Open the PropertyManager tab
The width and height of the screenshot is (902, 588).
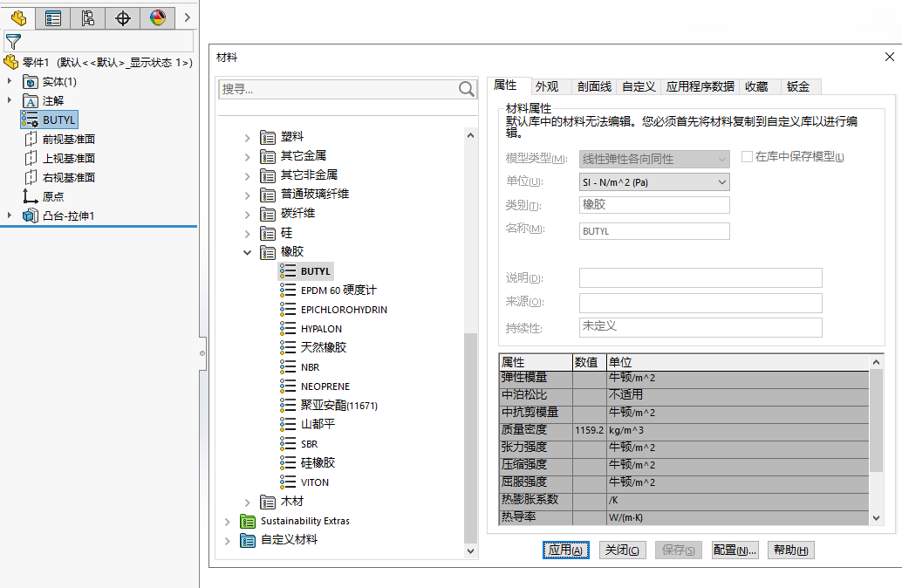(x=53, y=17)
